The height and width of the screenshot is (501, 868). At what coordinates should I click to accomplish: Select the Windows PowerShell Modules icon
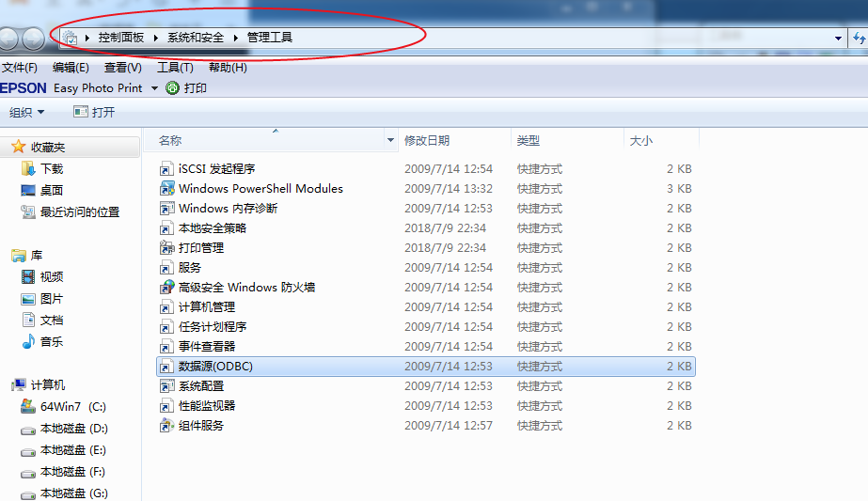pyautogui.click(x=166, y=189)
